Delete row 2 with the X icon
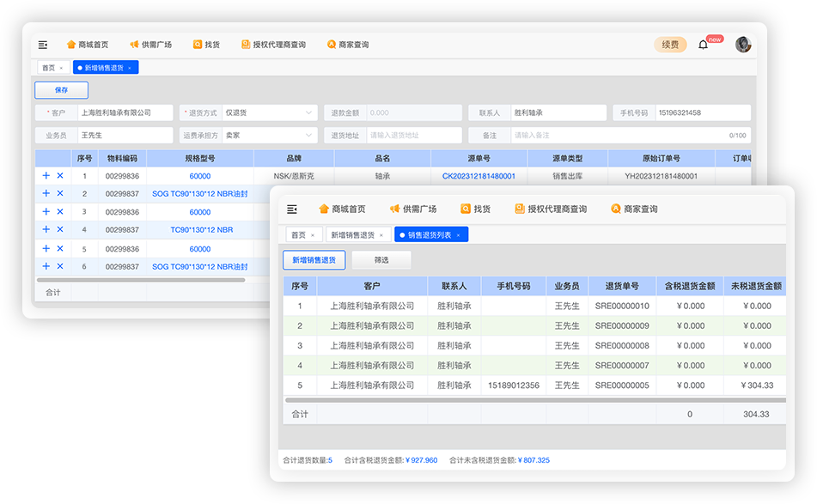This screenshot has width=817, height=504. [60, 194]
